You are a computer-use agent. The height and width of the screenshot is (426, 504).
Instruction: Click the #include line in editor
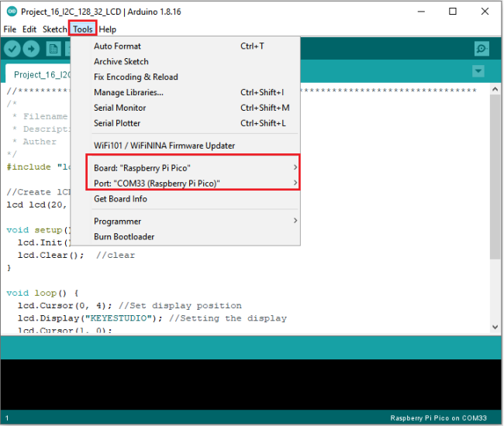tap(38, 167)
